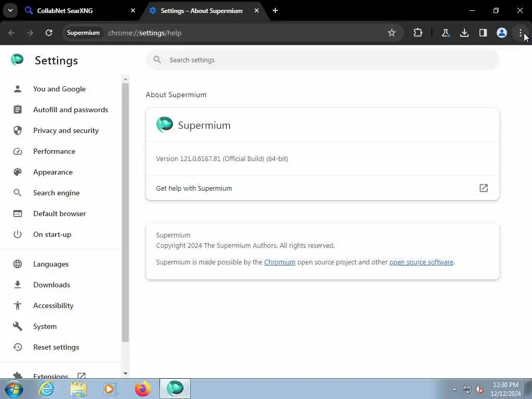Launch Firefox from the taskbar
Image resolution: width=532 pixels, height=399 pixels.
[x=143, y=389]
